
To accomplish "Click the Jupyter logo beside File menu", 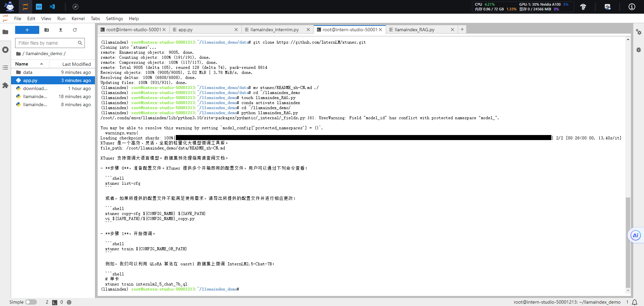I will (5, 18).
